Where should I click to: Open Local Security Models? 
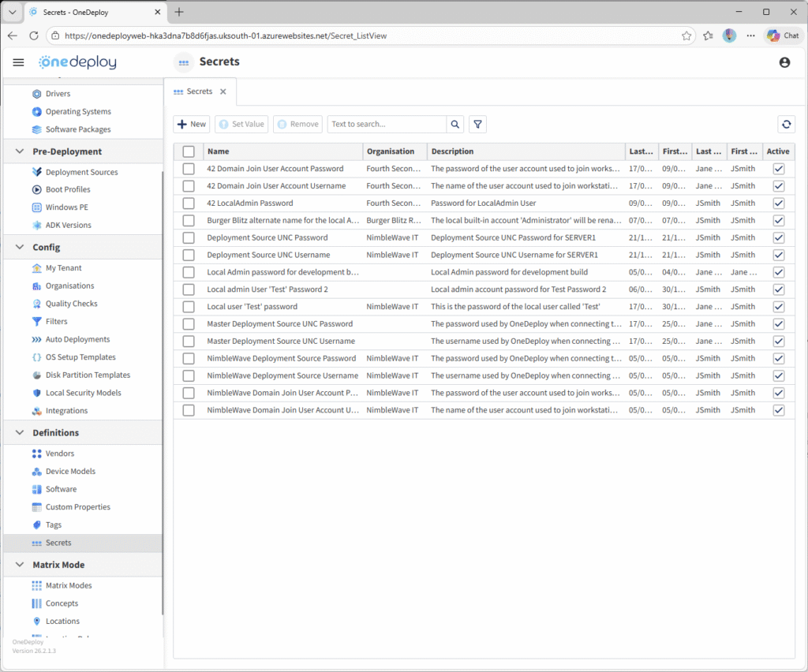tap(83, 393)
